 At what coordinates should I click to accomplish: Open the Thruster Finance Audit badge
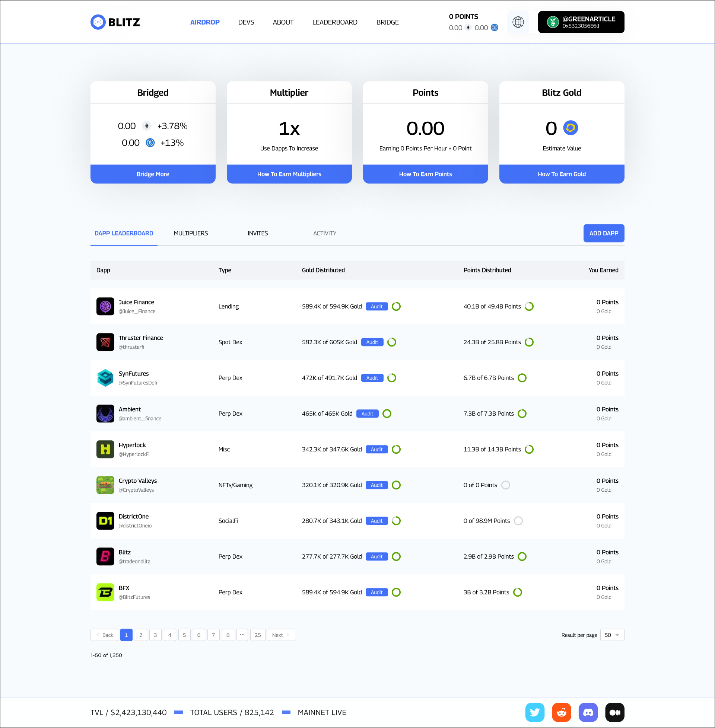[372, 342]
